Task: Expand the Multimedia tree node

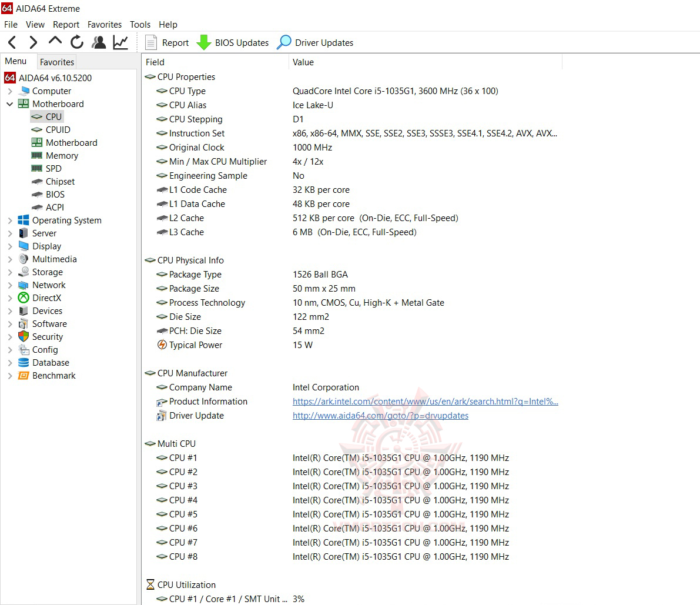Action: coord(10,259)
